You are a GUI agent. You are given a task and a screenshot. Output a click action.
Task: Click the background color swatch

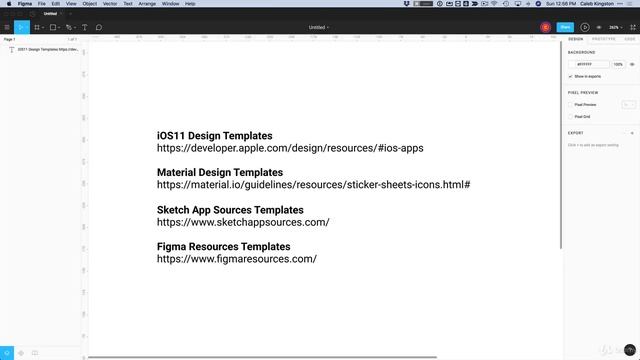pyautogui.click(x=572, y=64)
